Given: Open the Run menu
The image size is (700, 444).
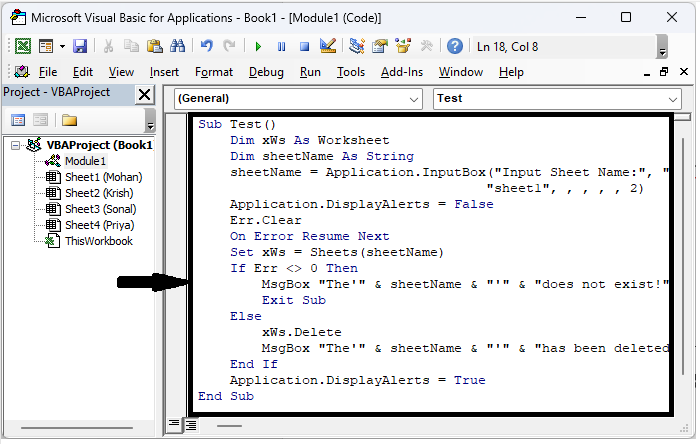Looking at the screenshot, I should 310,72.
